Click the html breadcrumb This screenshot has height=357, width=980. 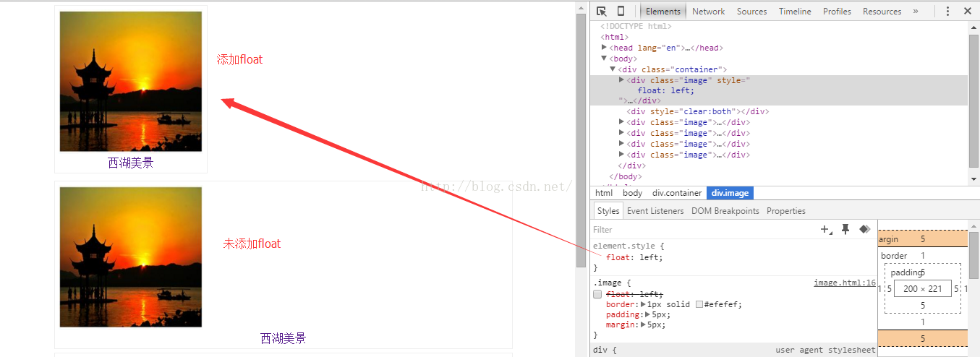point(604,193)
